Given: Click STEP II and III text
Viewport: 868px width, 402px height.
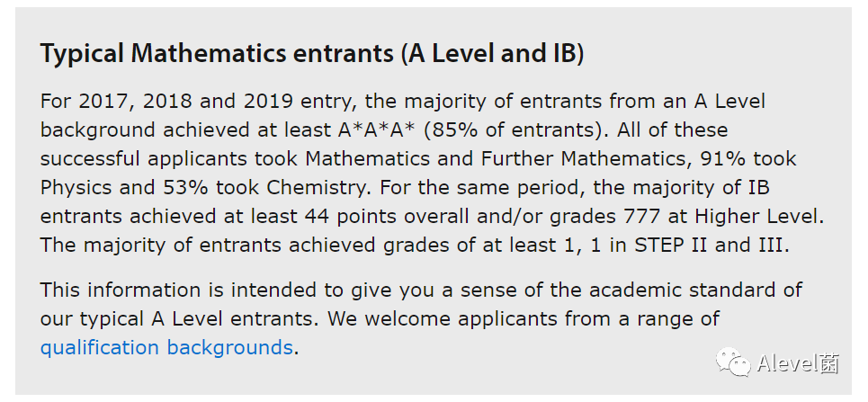Looking at the screenshot, I should pos(711,245).
